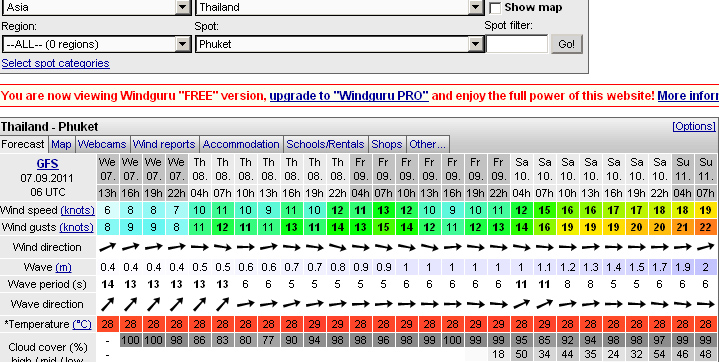Click the orange 22 knots gust cell

coord(706,227)
